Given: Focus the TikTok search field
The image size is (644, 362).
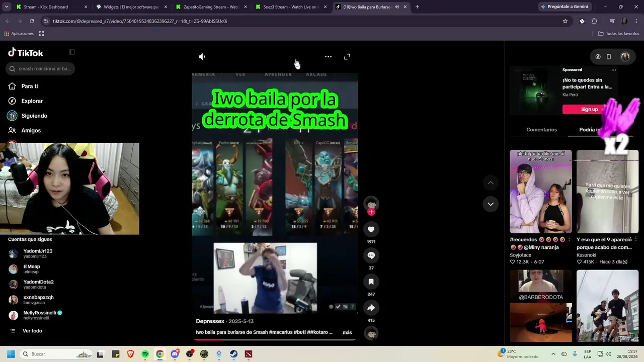Looking at the screenshot, I should (x=40, y=69).
